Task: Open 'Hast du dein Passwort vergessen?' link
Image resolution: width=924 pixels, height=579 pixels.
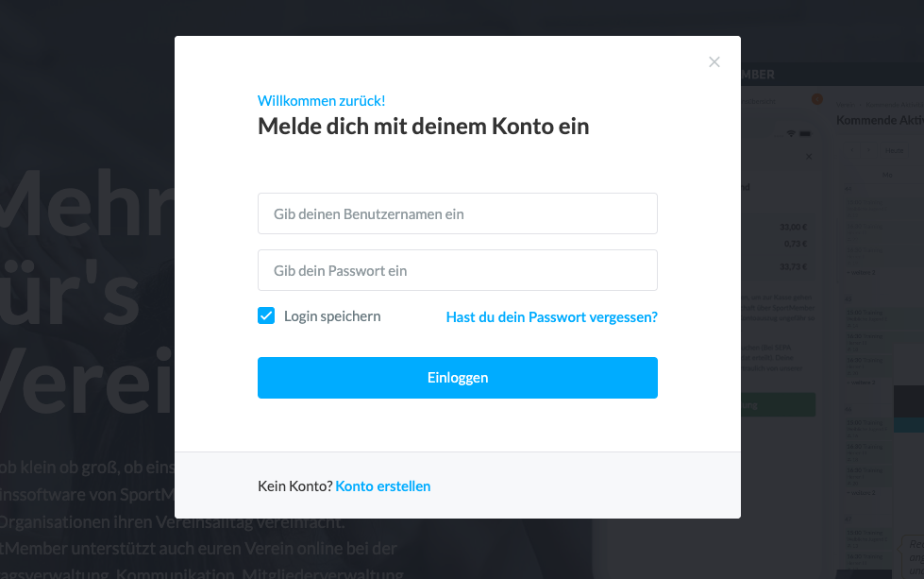Action: click(551, 317)
